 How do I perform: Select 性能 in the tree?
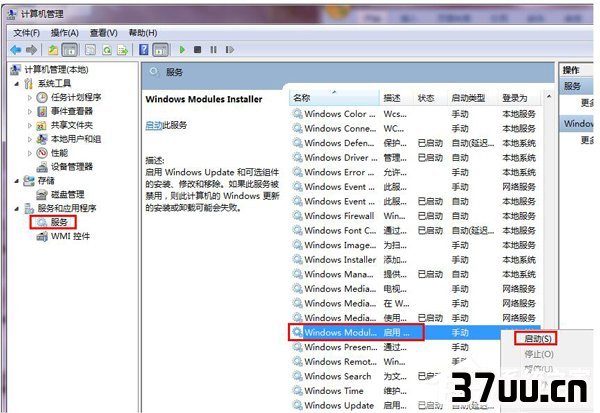(59, 153)
